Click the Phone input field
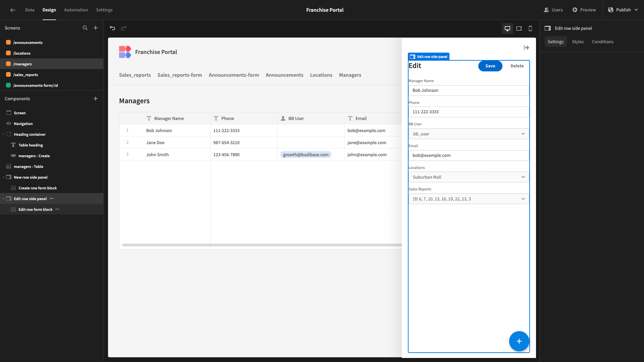Viewport: 644px width, 362px height. coord(469,112)
